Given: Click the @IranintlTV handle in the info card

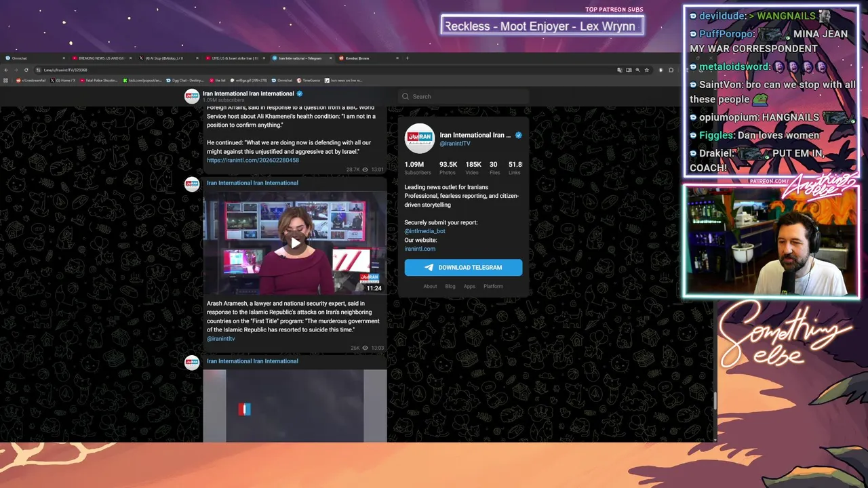Looking at the screenshot, I should [455, 144].
